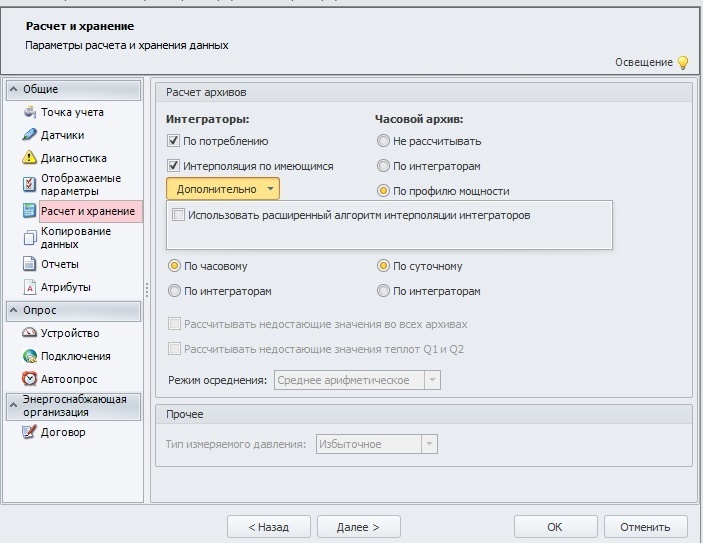Uncheck По потреблению checkbox
Image resolution: width=703 pixels, height=543 pixels.
click(x=174, y=141)
